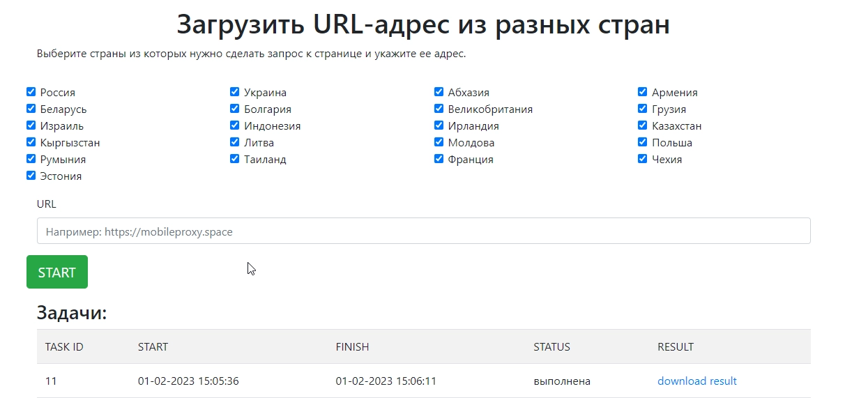Uncheck the Индонезия checkbox
This screenshot has height=398, width=868.
(x=235, y=125)
